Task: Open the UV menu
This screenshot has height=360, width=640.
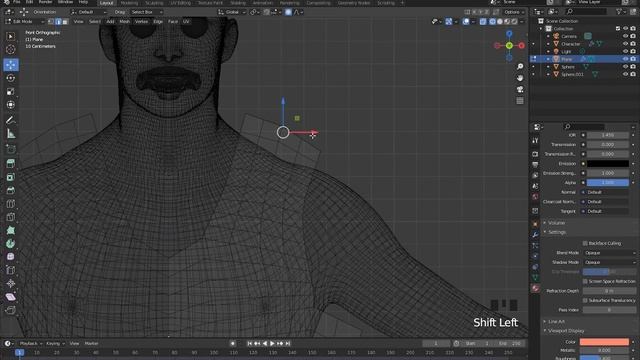Action: tap(186, 22)
